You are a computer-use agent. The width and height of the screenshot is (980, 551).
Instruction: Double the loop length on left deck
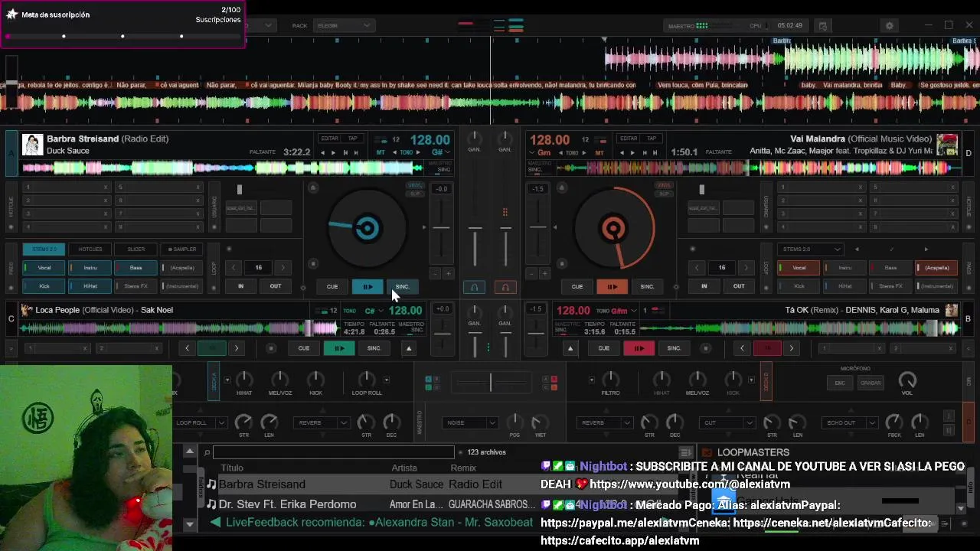click(283, 268)
